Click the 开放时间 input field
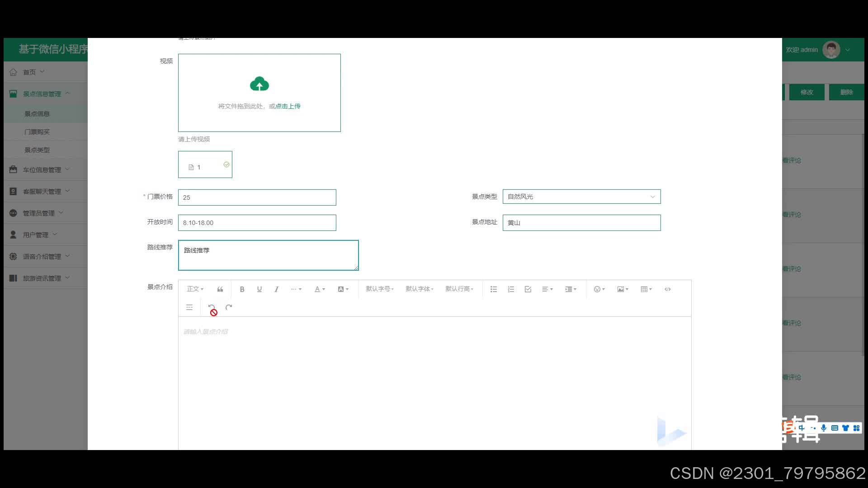The image size is (868, 488). [257, 223]
